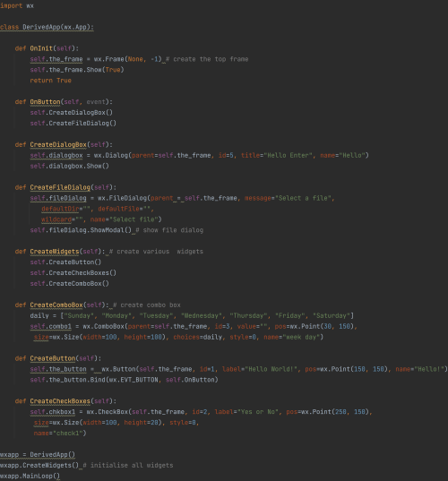Screen dimensions: 448x481
Task: Click the name="week day" argument
Action: 291,338
